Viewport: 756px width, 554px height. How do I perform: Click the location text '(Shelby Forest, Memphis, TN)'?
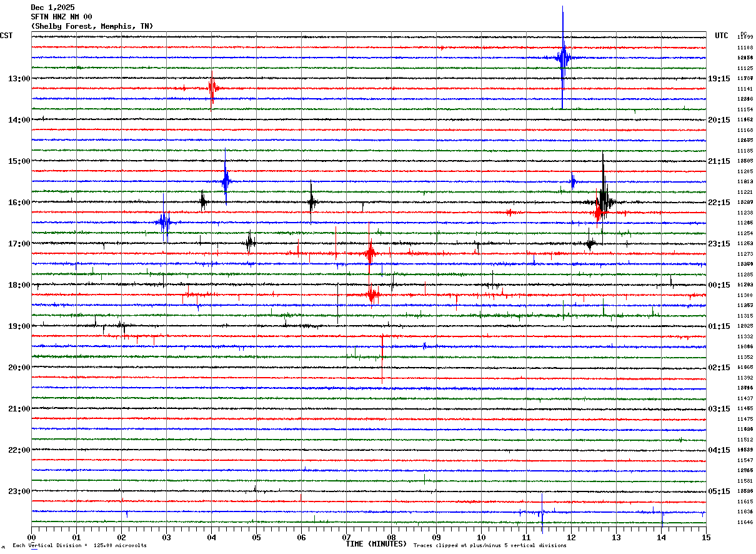tap(92, 26)
